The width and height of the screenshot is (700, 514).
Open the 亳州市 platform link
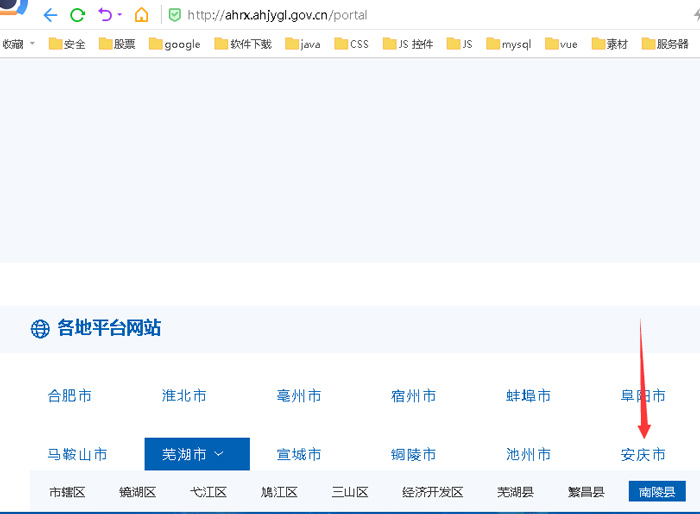click(299, 396)
